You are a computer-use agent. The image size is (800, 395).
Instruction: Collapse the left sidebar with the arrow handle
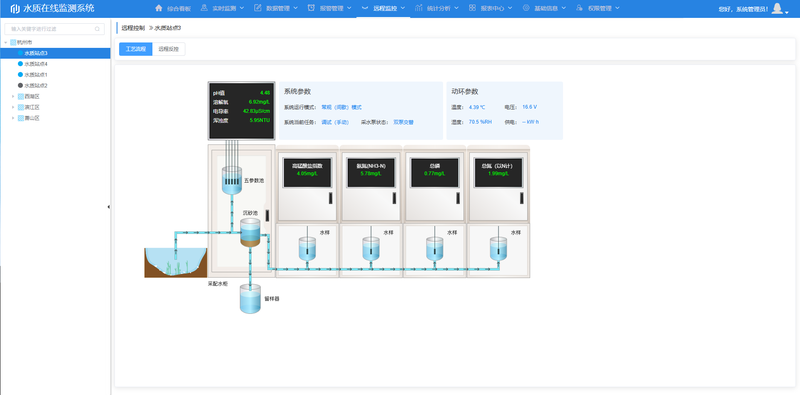click(x=109, y=207)
